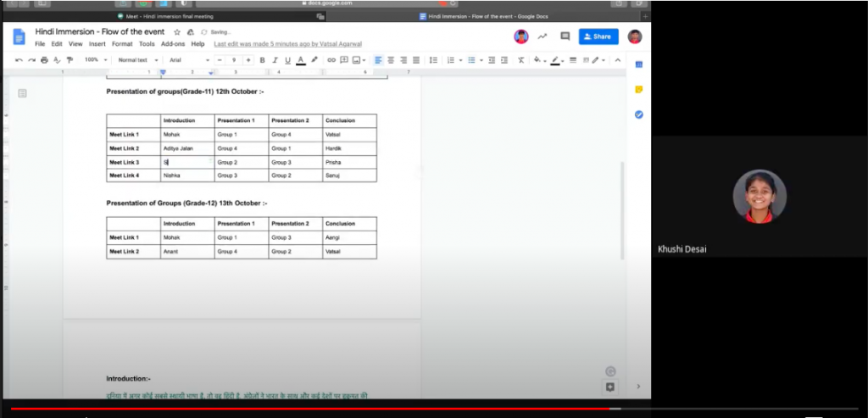Toggle underline formatting
The width and height of the screenshot is (868, 418).
pyautogui.click(x=287, y=60)
